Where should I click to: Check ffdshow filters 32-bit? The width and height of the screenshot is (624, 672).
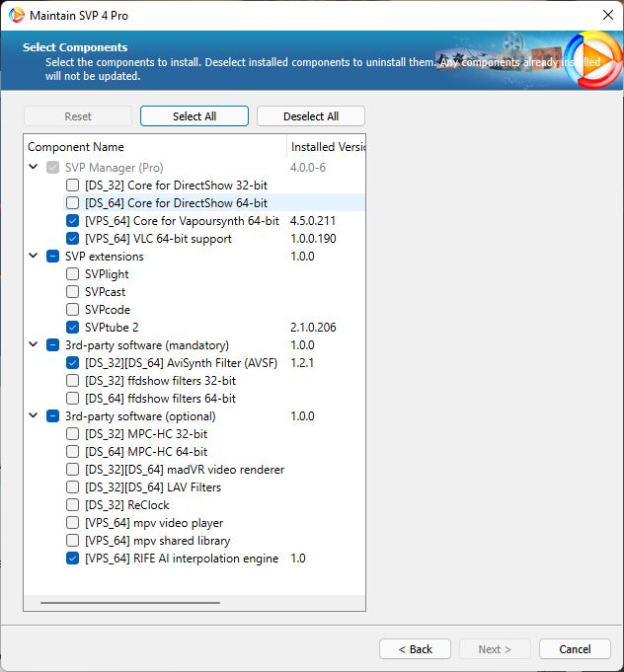(72, 381)
